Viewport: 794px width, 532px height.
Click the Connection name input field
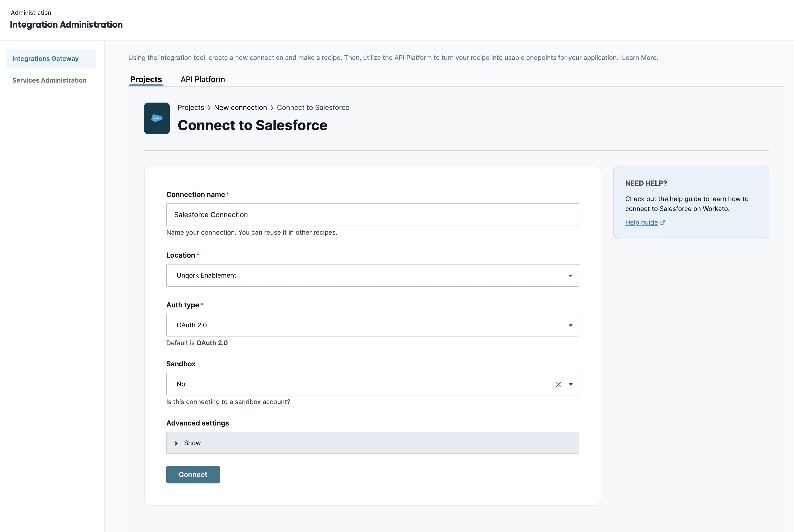373,215
